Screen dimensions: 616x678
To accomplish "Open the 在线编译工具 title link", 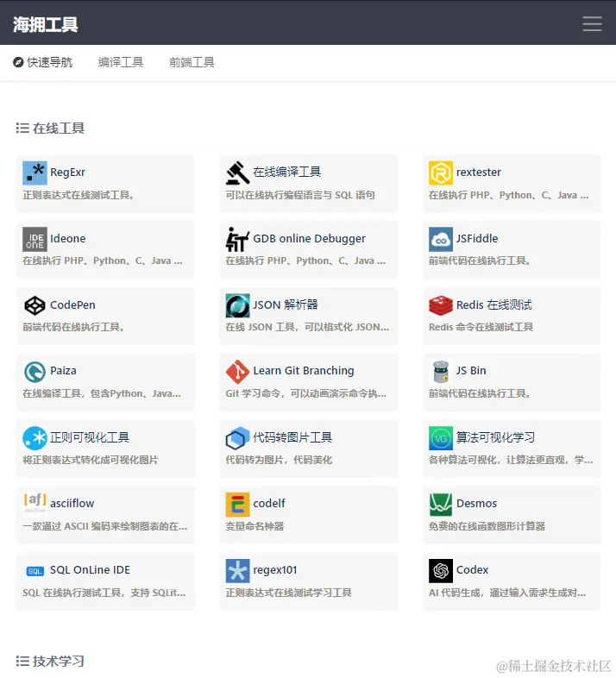I will click(286, 173).
